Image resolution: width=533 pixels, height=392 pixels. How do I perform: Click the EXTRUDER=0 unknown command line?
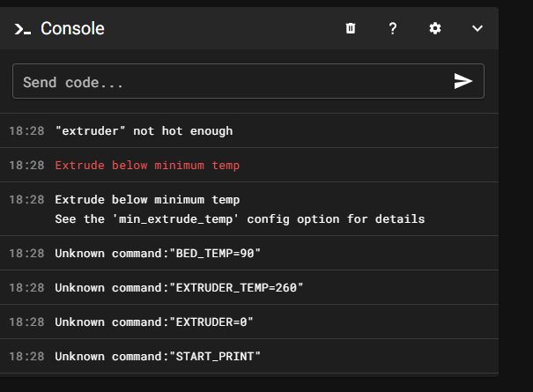pyautogui.click(x=153, y=322)
